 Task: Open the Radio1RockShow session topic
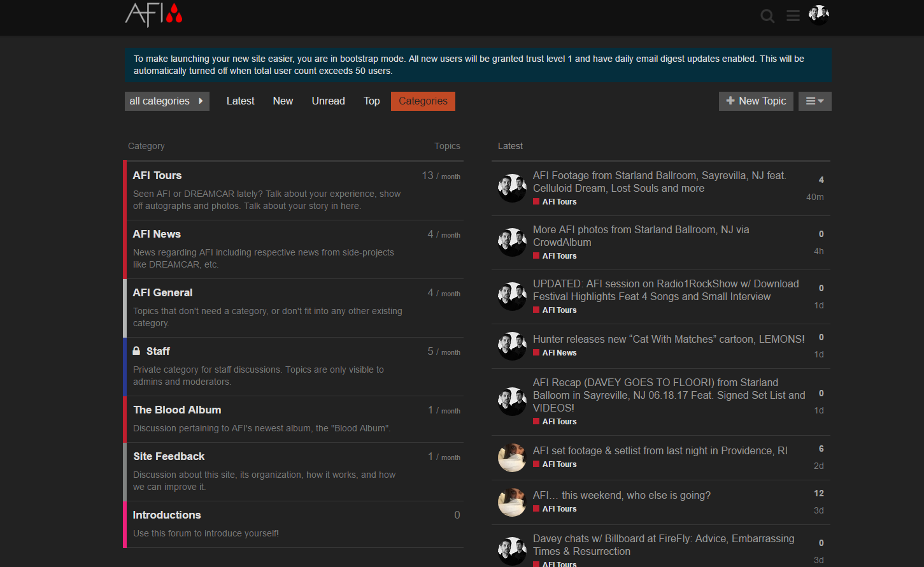pyautogui.click(x=665, y=290)
